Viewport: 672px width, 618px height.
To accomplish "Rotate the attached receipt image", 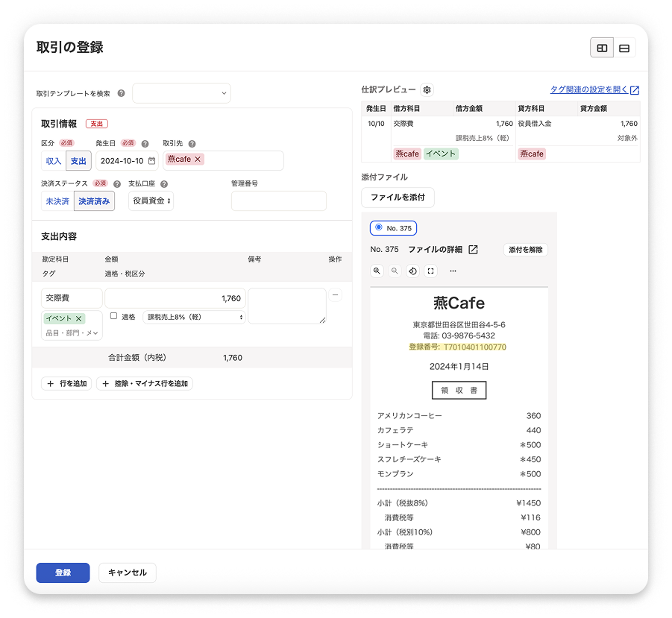I will (x=412, y=271).
